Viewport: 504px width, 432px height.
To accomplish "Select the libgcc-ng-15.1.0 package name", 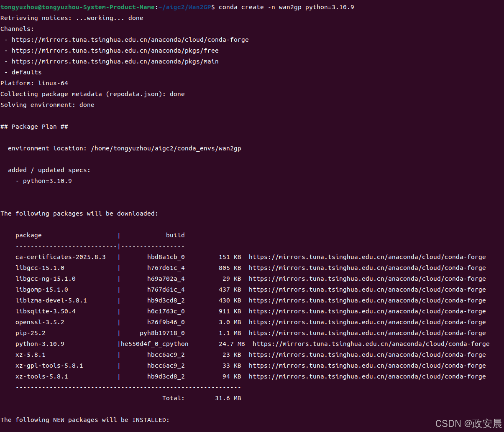I will 46,279.
